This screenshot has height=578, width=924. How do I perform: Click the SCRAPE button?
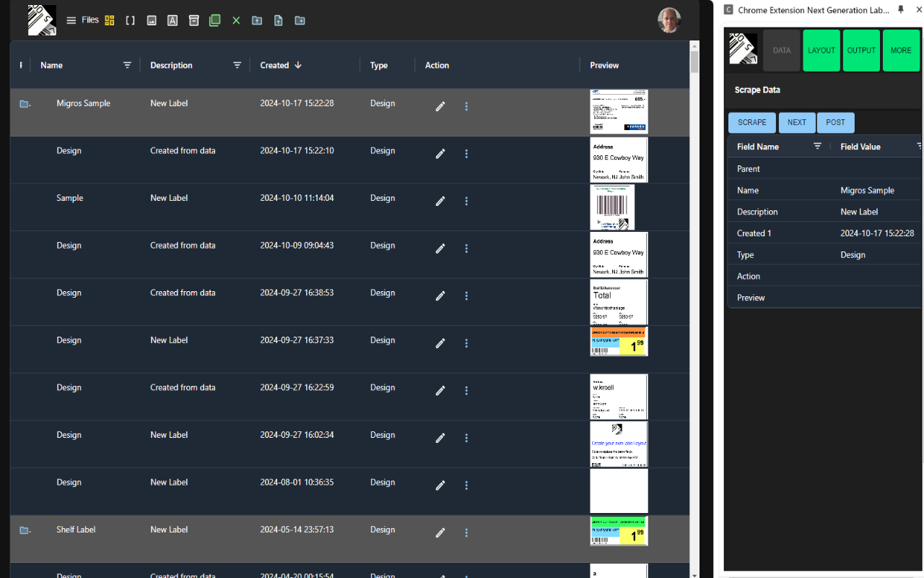(x=752, y=123)
